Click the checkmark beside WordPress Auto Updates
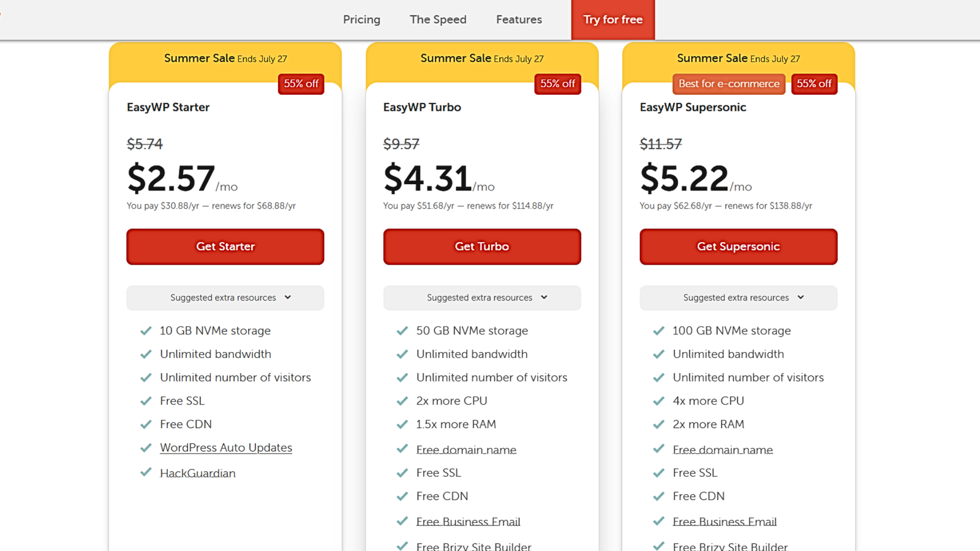This screenshot has height=551, width=980. (146, 448)
